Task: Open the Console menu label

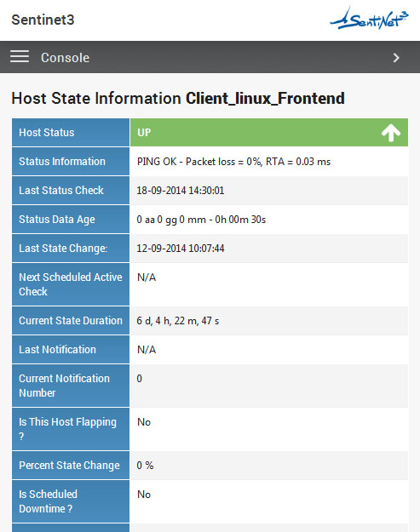Action: point(66,58)
